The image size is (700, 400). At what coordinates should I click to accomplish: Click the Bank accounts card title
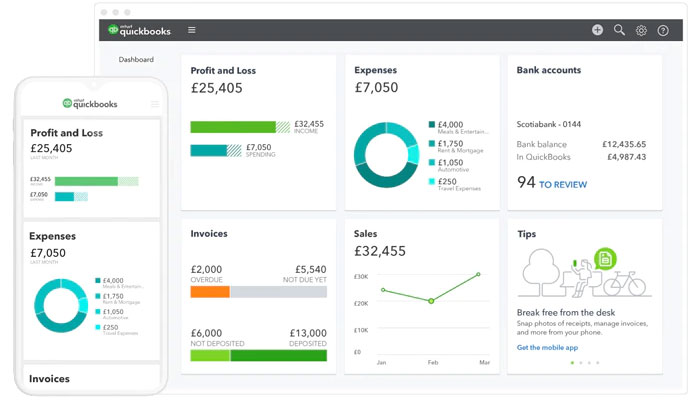tap(549, 70)
